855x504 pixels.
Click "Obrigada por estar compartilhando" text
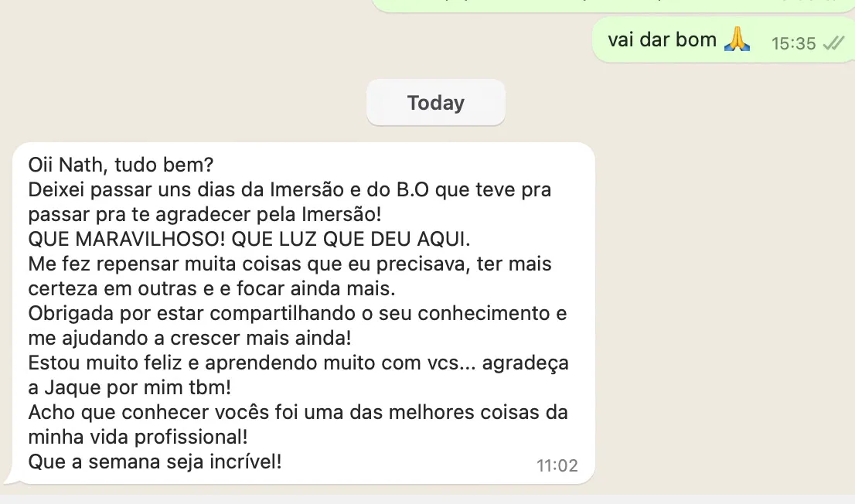tap(160, 313)
